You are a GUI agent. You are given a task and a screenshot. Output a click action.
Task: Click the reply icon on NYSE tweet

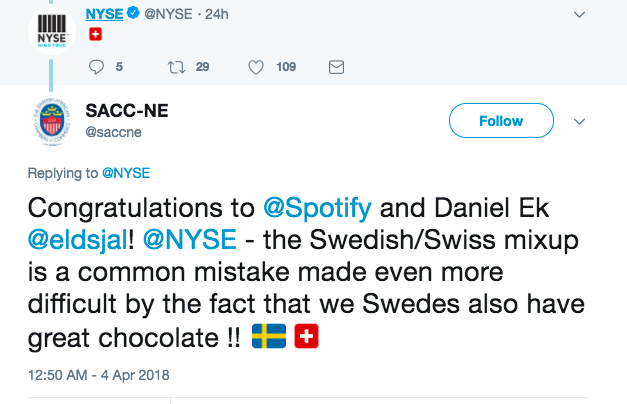[x=97, y=67]
